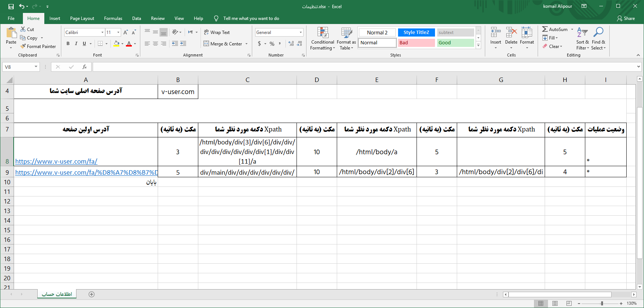Click the Comma Style icon
Image resolution: width=644 pixels, height=308 pixels.
pyautogui.click(x=280, y=44)
